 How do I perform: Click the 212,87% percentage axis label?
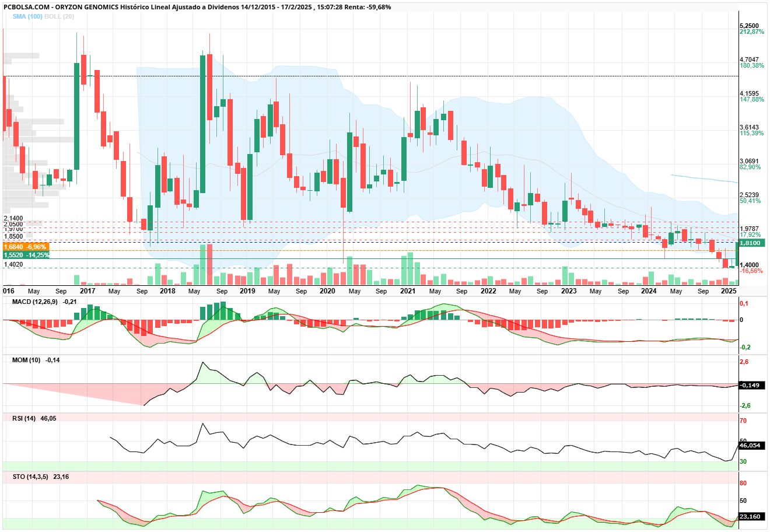[751, 32]
